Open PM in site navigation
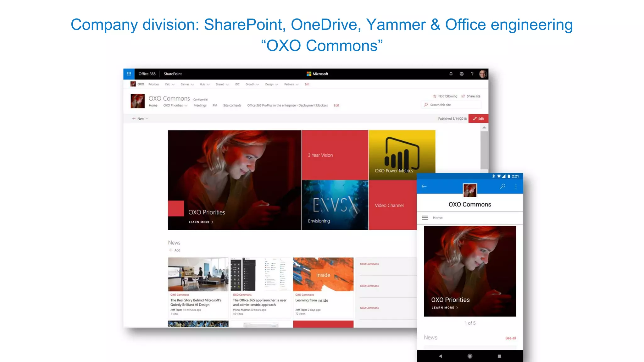644x362 pixels. tap(215, 105)
